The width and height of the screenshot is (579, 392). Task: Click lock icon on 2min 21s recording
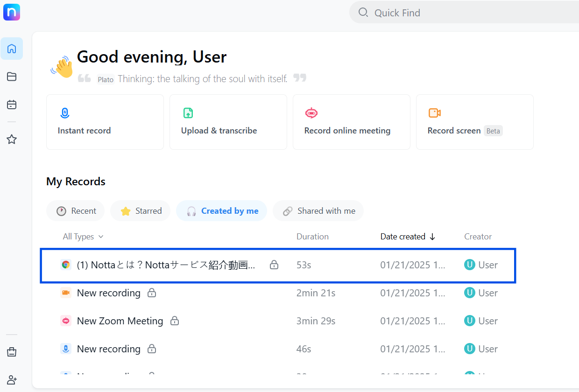point(151,293)
